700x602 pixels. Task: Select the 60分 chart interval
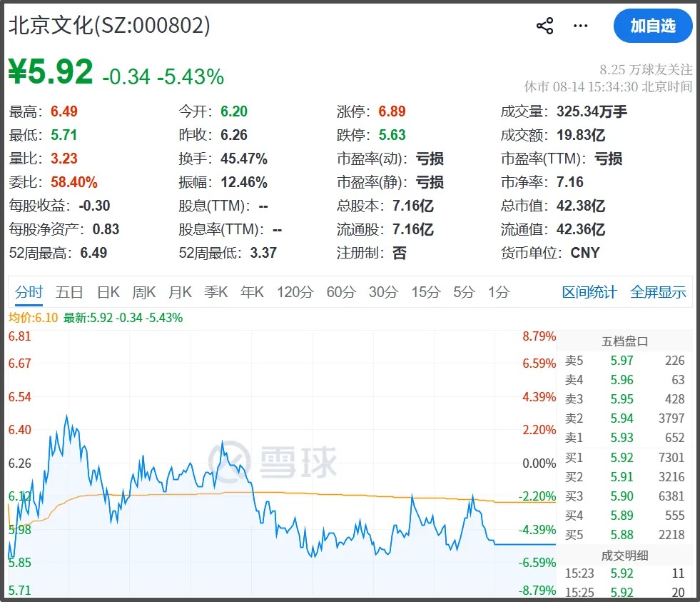pyautogui.click(x=341, y=292)
